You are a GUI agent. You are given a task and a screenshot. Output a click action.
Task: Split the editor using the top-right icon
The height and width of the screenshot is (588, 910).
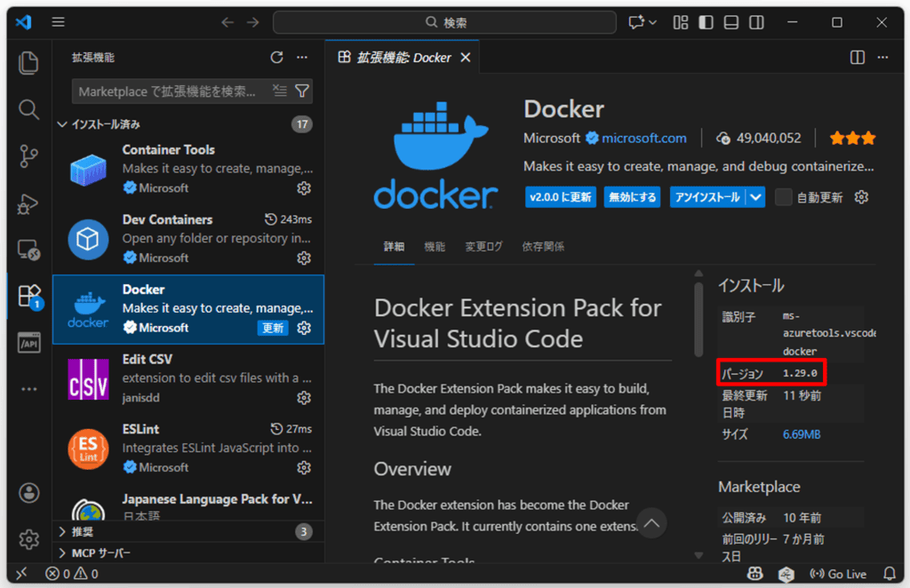tap(856, 57)
